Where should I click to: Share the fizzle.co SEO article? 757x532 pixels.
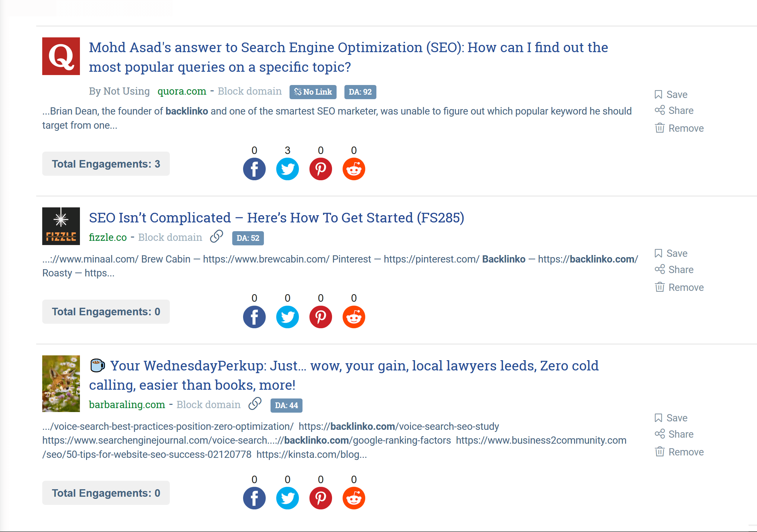[674, 269]
